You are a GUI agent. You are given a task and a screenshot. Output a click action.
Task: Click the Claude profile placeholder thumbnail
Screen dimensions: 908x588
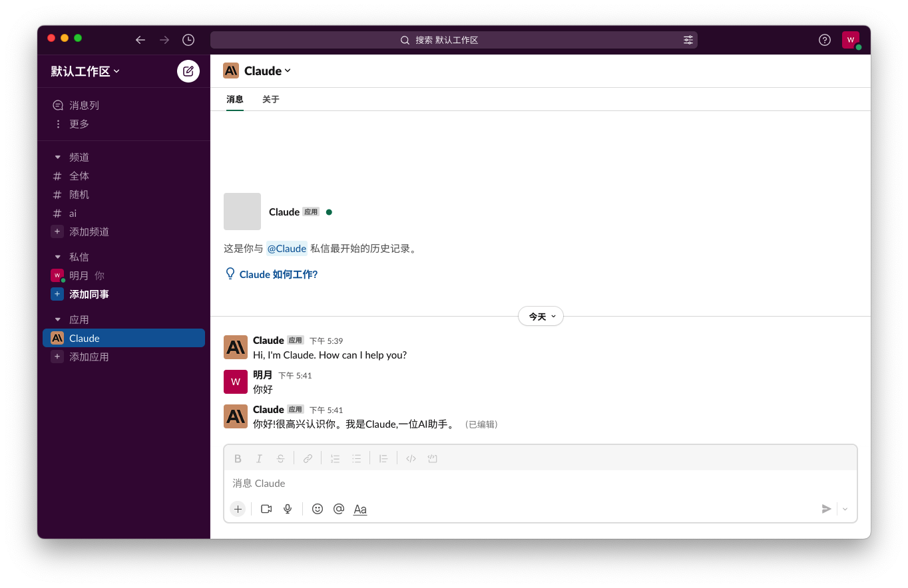(x=242, y=212)
